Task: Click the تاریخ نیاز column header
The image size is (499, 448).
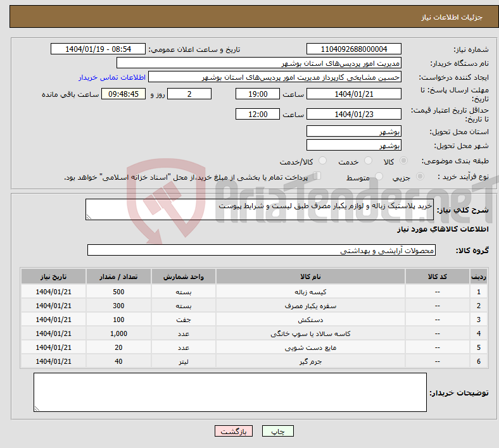Action: (54, 277)
